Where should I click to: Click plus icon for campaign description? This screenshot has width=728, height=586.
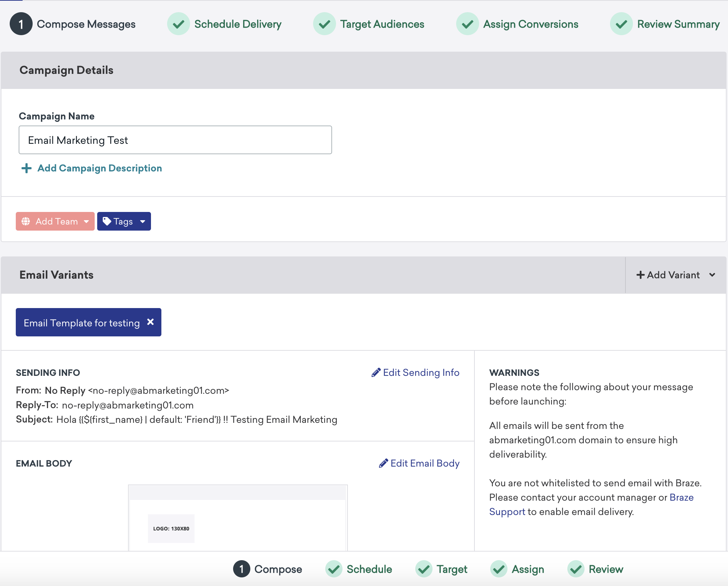[x=26, y=168]
